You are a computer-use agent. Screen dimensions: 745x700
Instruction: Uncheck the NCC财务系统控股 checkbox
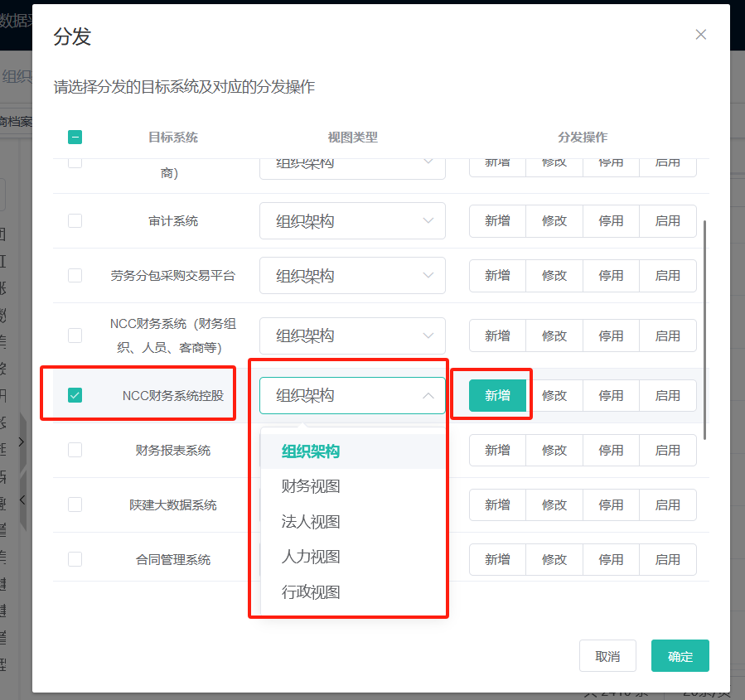[x=75, y=395]
